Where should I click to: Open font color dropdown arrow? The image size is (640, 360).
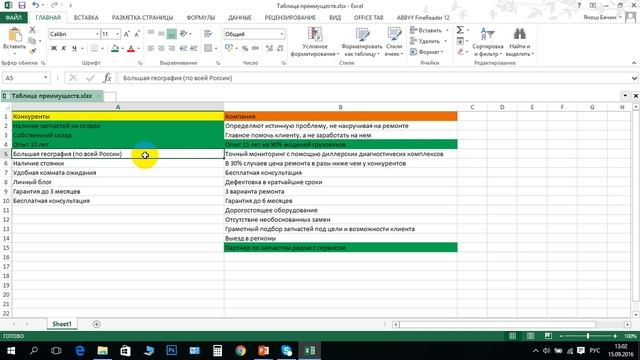[x=138, y=49]
